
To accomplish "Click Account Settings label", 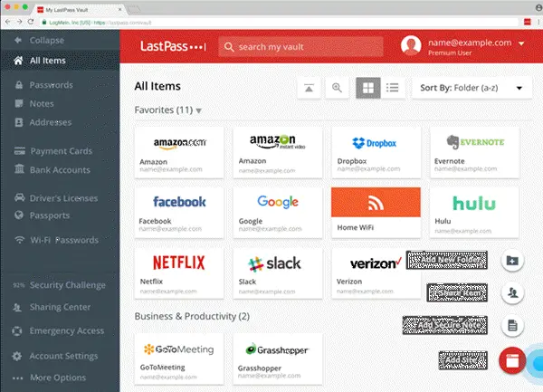I will tap(63, 356).
